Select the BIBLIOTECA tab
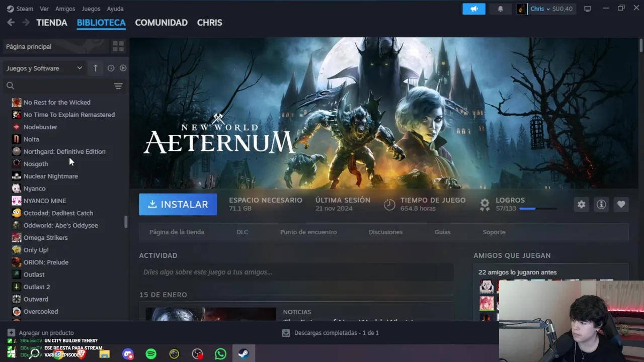The image size is (644, 362). click(101, 23)
